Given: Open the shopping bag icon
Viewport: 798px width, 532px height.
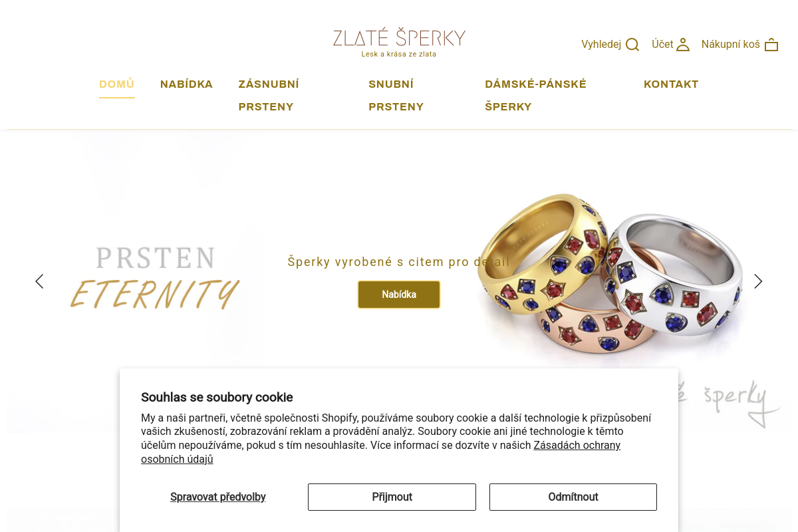Looking at the screenshot, I should point(771,44).
